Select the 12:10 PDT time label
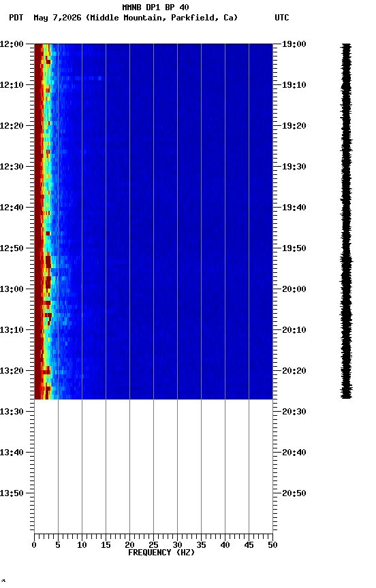 coord(12,85)
